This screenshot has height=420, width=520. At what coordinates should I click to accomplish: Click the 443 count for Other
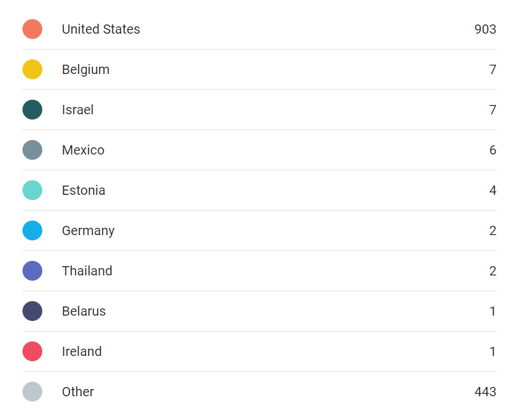point(485,392)
